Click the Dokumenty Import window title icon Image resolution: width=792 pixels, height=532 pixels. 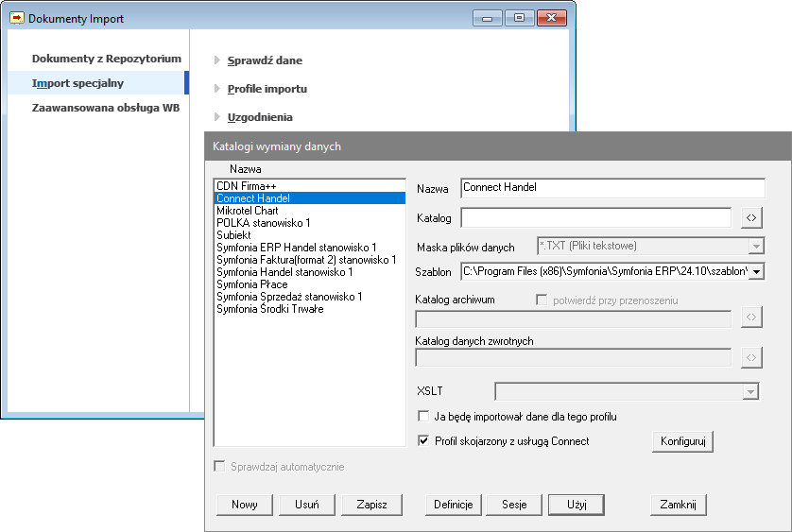tap(17, 18)
